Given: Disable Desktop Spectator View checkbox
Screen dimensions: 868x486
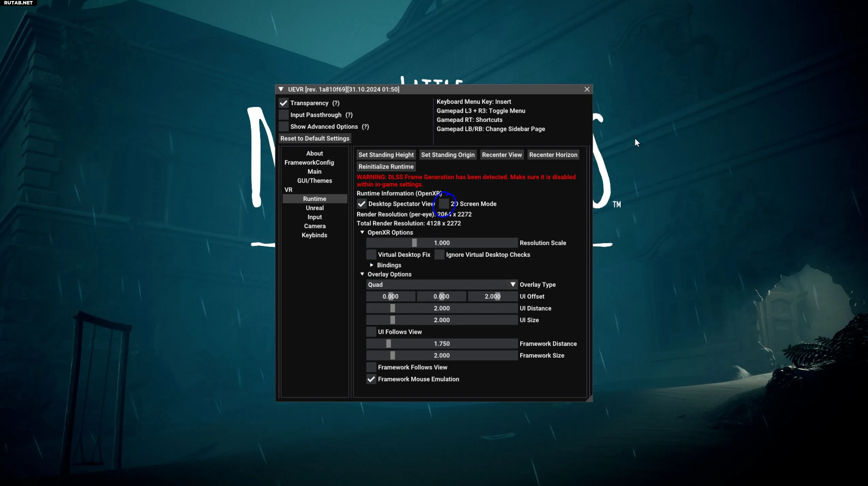Looking at the screenshot, I should point(362,204).
